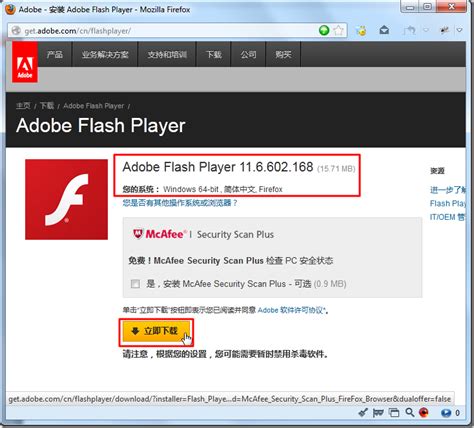Enable the McAfee Security Scan Plus checkbox
This screenshot has height=428, width=474.
[135, 284]
